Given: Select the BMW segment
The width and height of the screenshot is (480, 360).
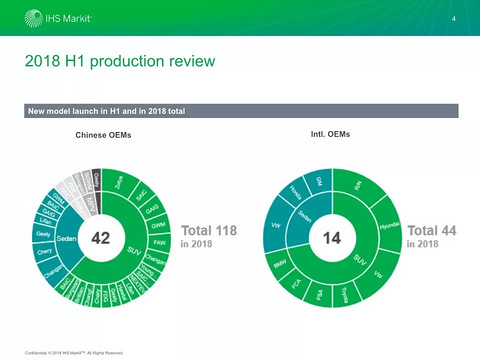Looking at the screenshot, I should point(279,264).
